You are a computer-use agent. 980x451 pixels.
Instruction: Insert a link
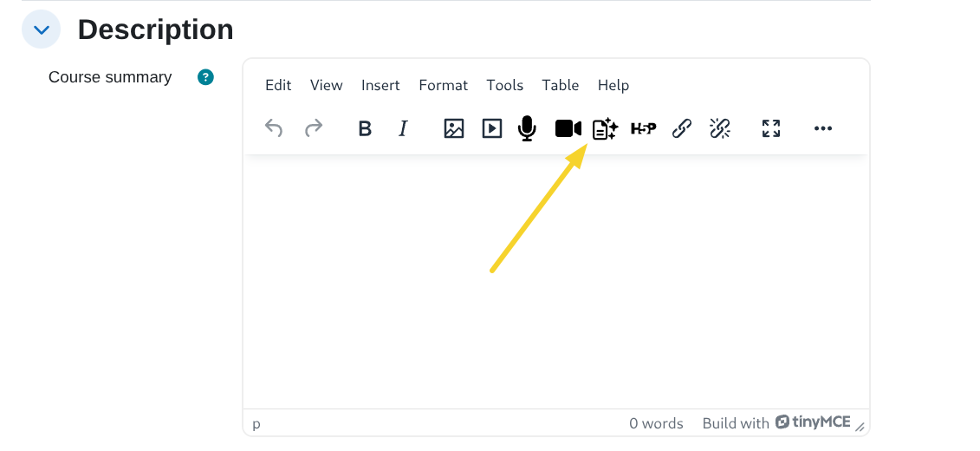(x=681, y=128)
